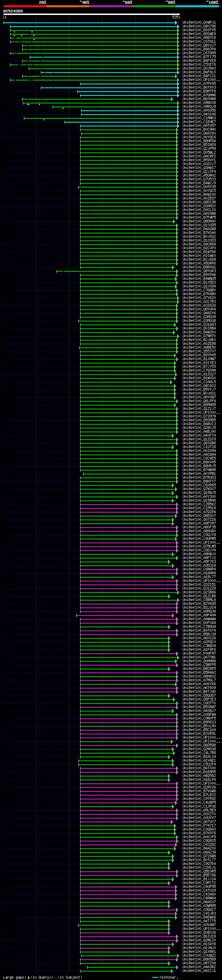
Task: Select label UniRef100_D0FS68
Action: pos(199,623)
